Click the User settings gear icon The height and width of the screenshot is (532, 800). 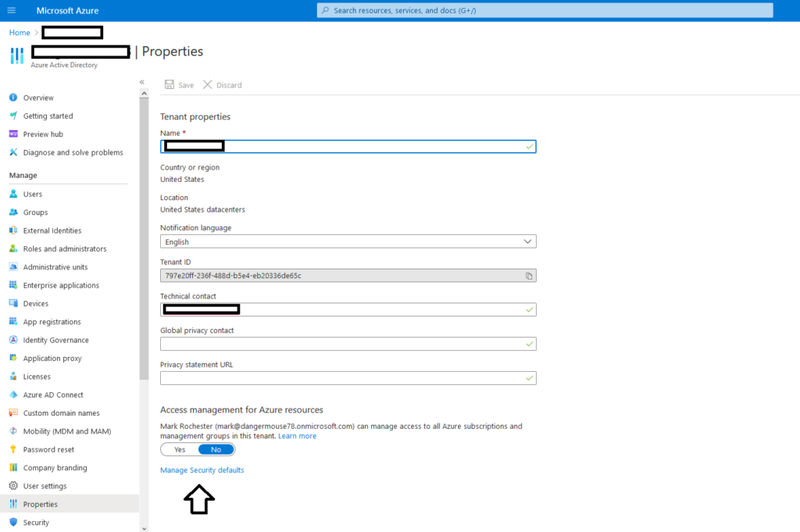point(13,486)
